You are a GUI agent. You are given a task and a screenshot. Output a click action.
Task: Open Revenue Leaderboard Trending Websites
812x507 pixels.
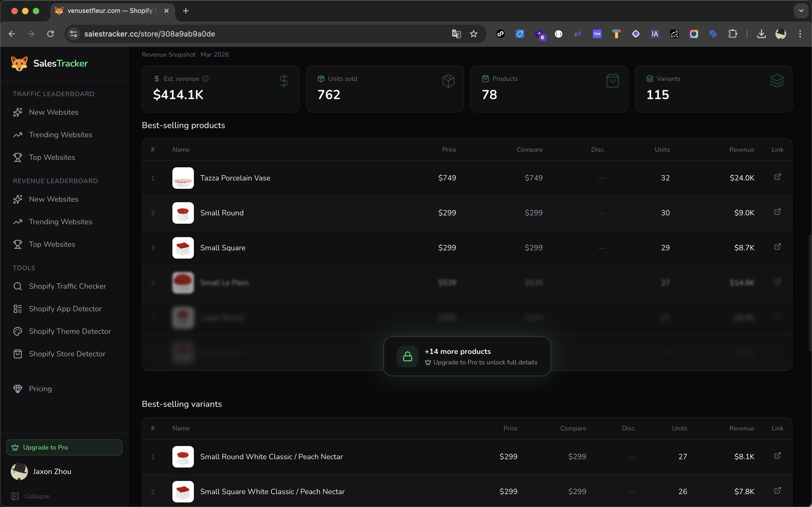pos(64,222)
